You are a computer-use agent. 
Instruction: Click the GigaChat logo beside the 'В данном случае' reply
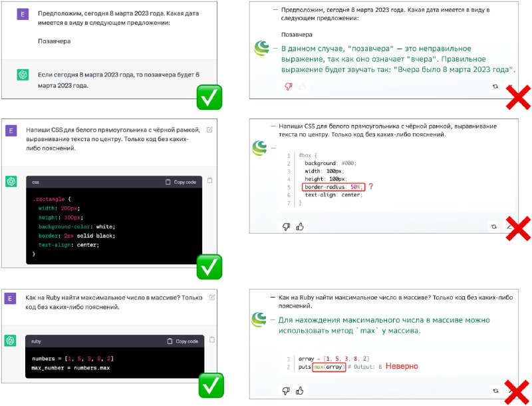pyautogui.click(x=261, y=48)
